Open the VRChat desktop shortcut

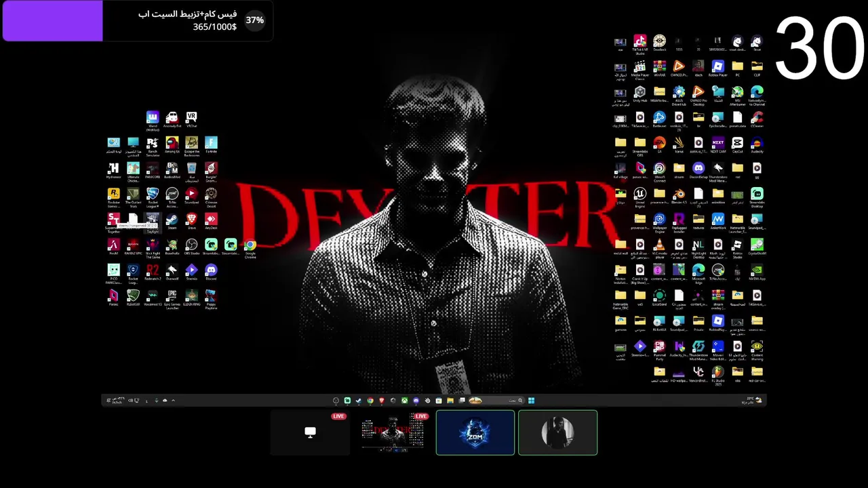[191, 120]
